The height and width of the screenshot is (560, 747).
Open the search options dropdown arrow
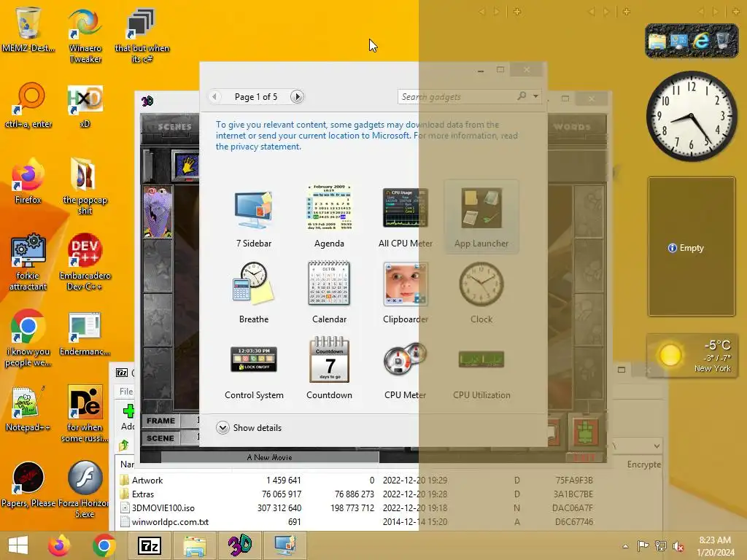pyautogui.click(x=536, y=97)
